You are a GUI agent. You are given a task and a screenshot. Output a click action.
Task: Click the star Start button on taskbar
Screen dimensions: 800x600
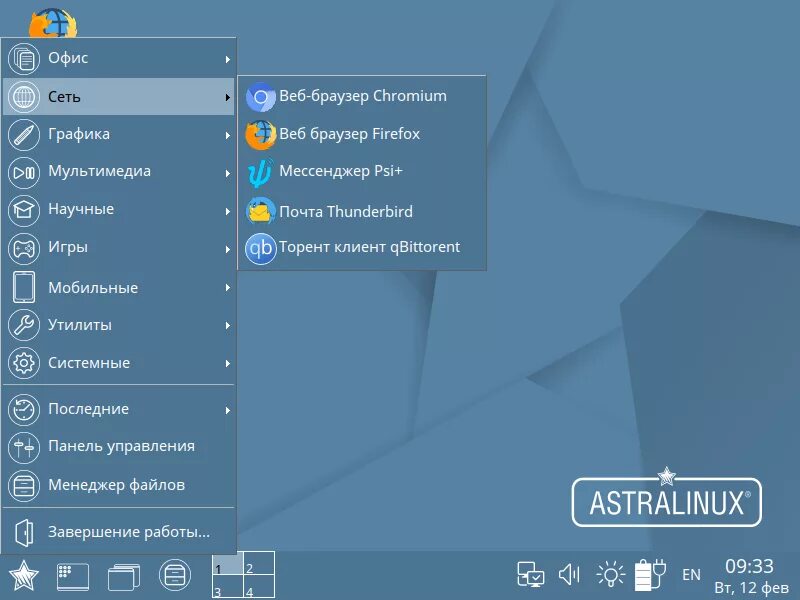point(23,576)
